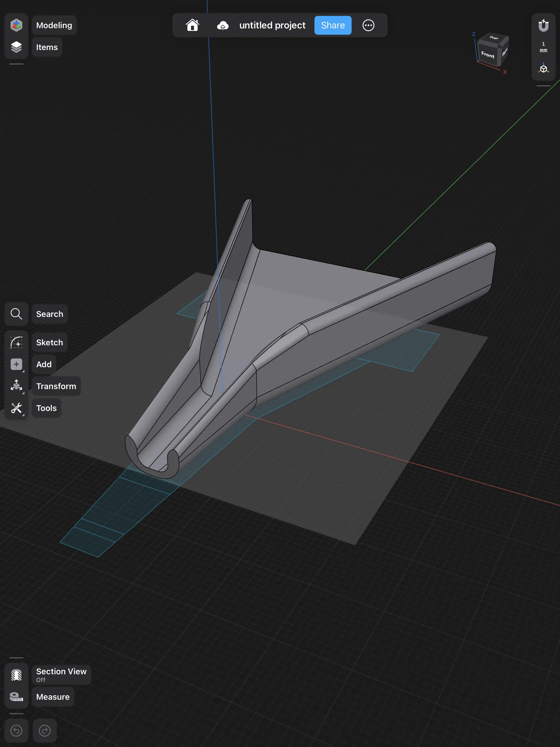
Task: Go to the home screen icon
Action: [192, 25]
